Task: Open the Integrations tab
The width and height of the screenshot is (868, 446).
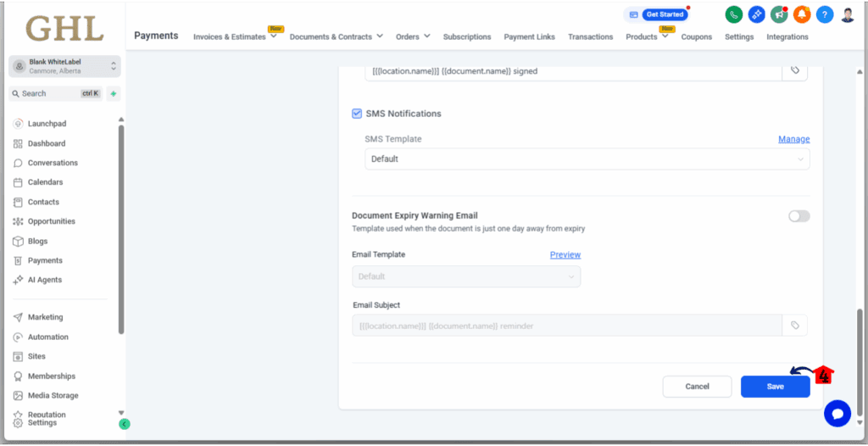Action: point(787,36)
